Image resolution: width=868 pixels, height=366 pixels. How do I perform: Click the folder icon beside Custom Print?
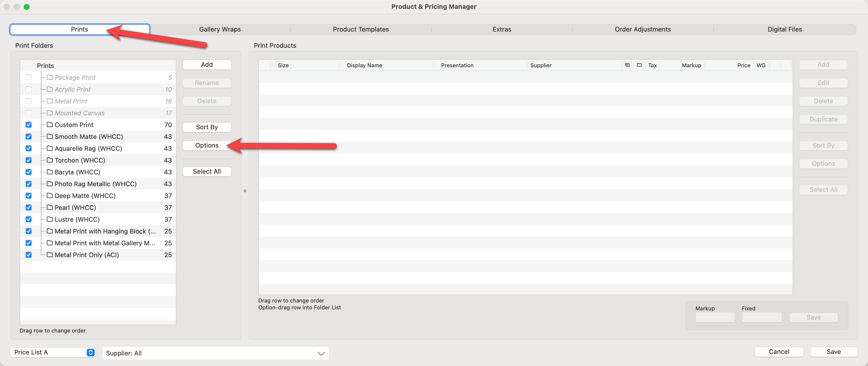point(50,125)
